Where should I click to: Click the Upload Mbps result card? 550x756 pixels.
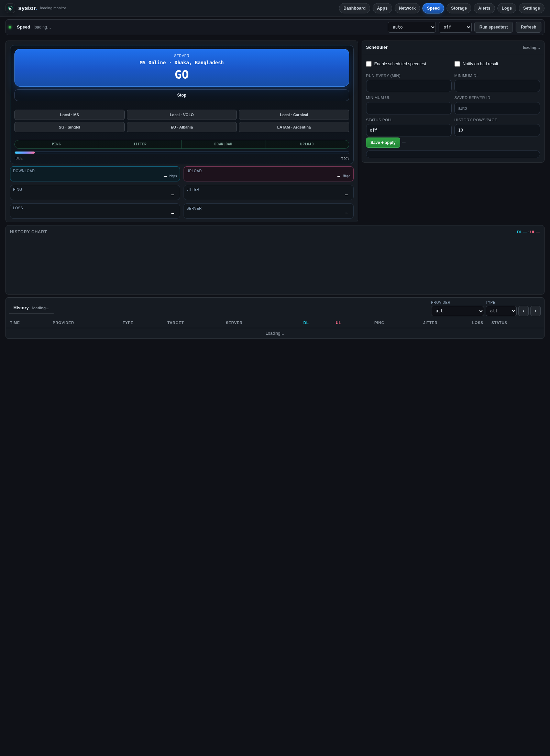click(x=268, y=174)
